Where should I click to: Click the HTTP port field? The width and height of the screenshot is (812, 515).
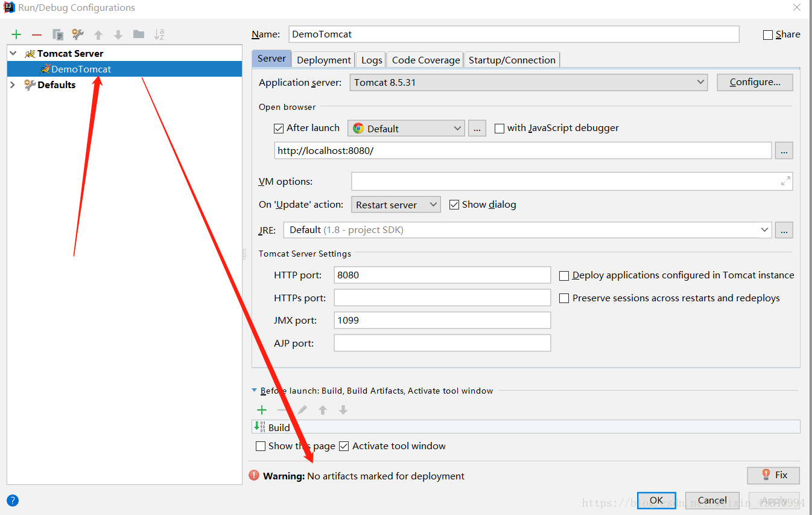tap(442, 275)
